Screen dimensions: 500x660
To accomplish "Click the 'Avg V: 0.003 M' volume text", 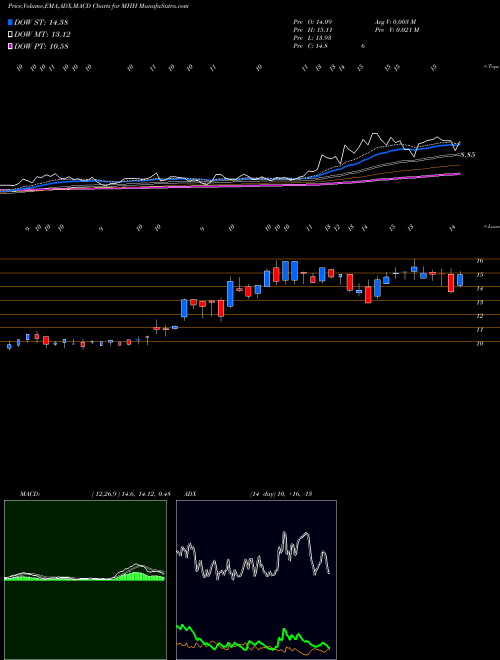I will click(x=395, y=21).
